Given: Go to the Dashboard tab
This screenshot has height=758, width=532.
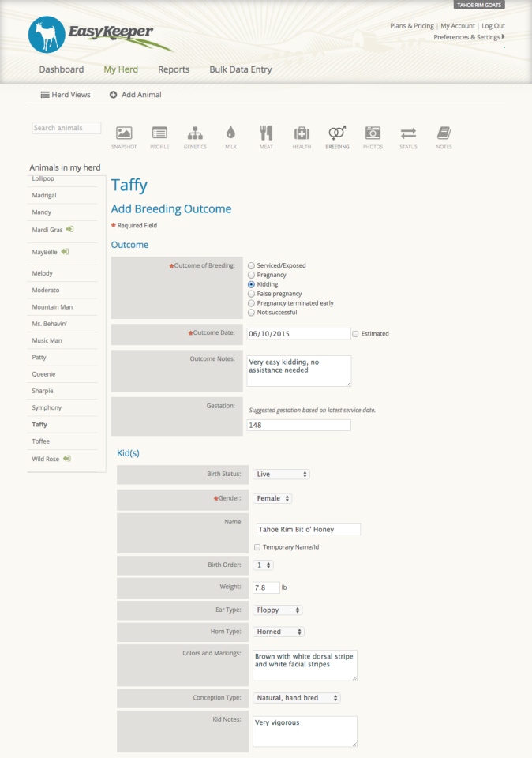Looking at the screenshot, I should point(62,69).
